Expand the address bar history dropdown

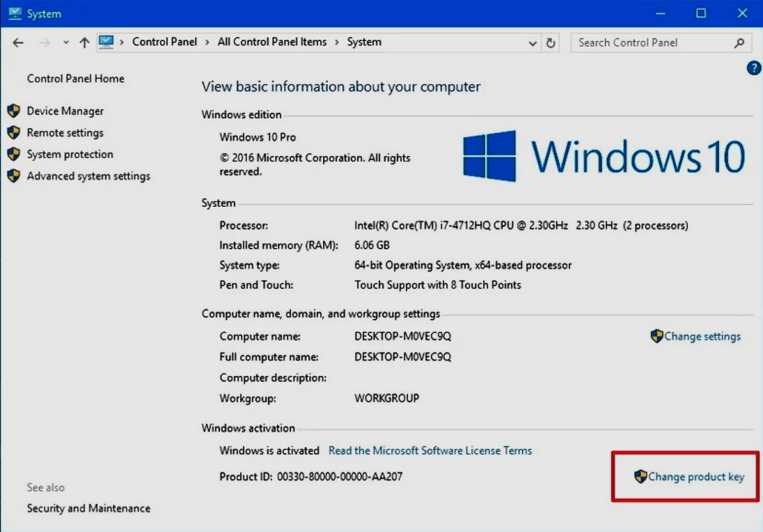coord(533,42)
